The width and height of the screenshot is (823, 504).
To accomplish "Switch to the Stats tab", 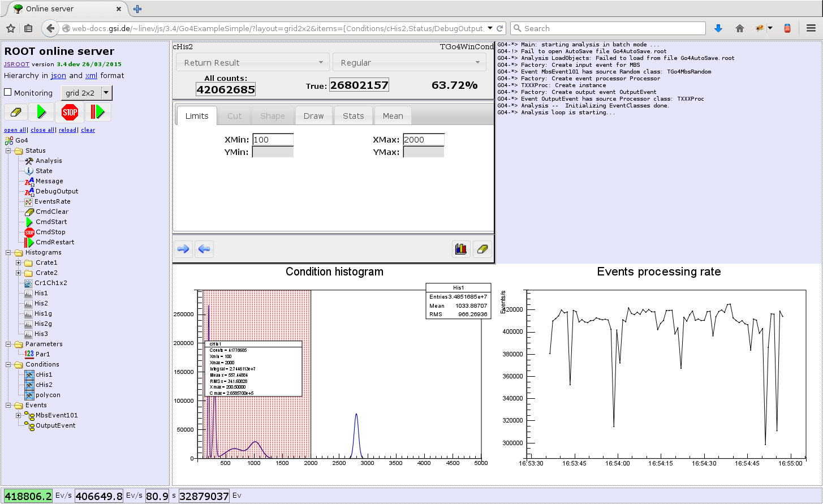I will coord(353,116).
